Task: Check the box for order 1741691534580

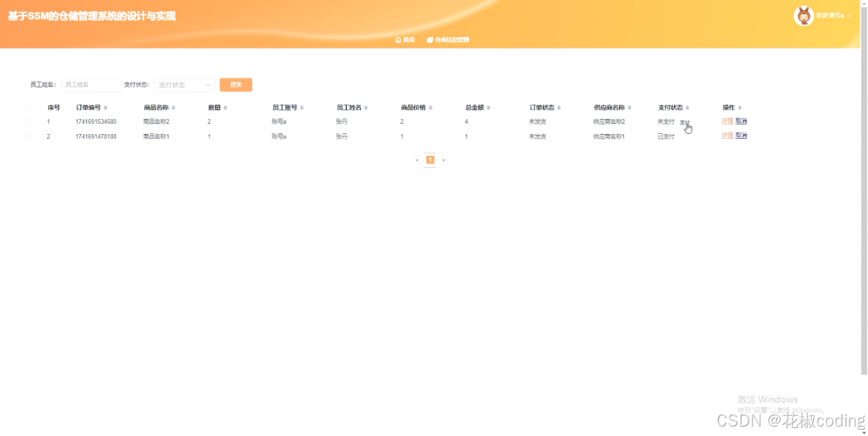Action: coord(27,122)
